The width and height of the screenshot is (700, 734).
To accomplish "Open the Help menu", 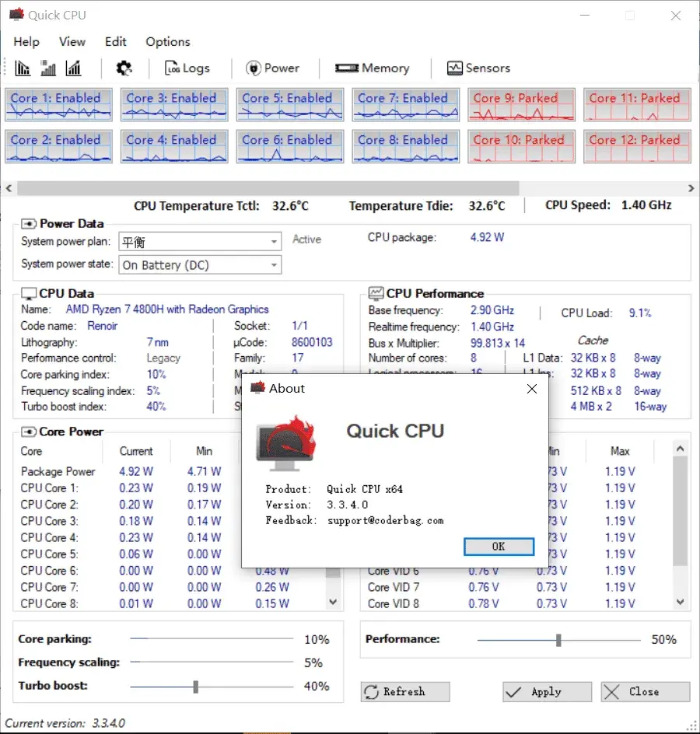I will point(26,42).
